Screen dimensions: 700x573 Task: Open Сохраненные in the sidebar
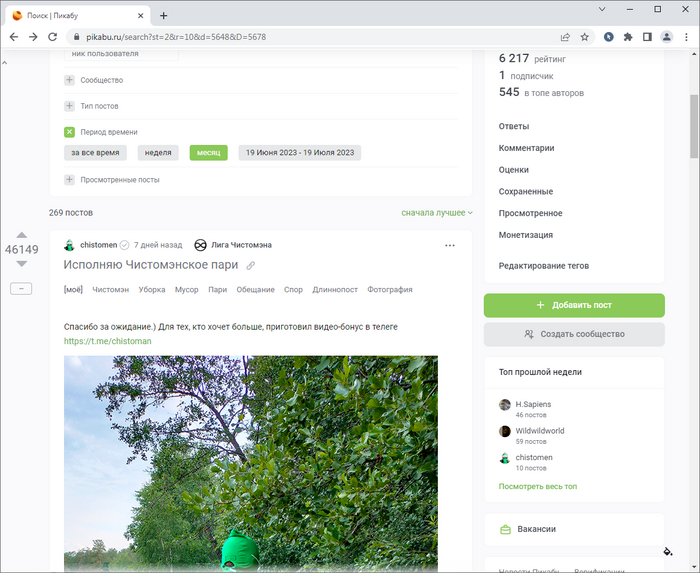tap(525, 192)
